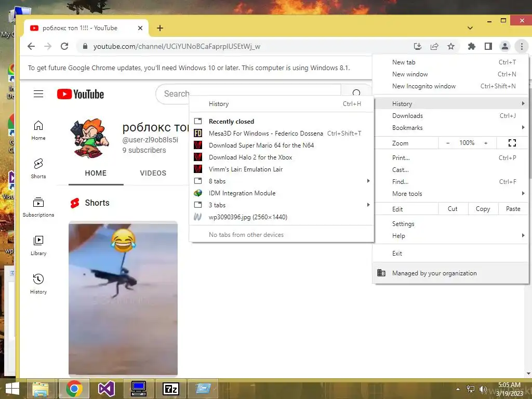Open Visual Studio from taskbar
Image resolution: width=532 pixels, height=399 pixels.
106,389
